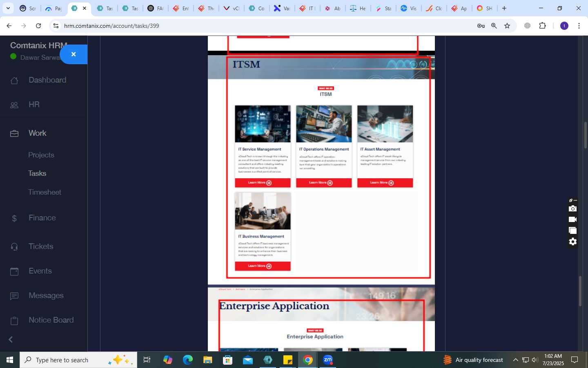
Task: Click the browser back arrow
Action: [9, 26]
